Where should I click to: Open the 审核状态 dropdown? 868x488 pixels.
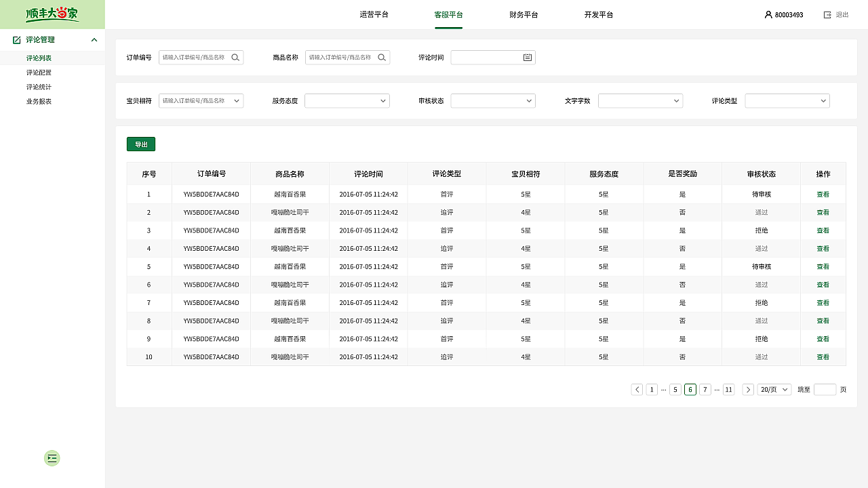coord(493,101)
